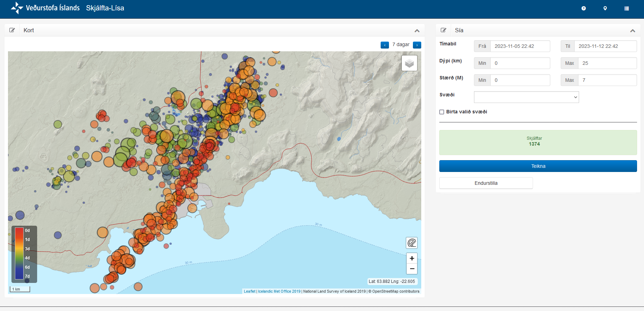Click the map pin icon in header
The width and height of the screenshot is (644, 311).
[605, 8]
